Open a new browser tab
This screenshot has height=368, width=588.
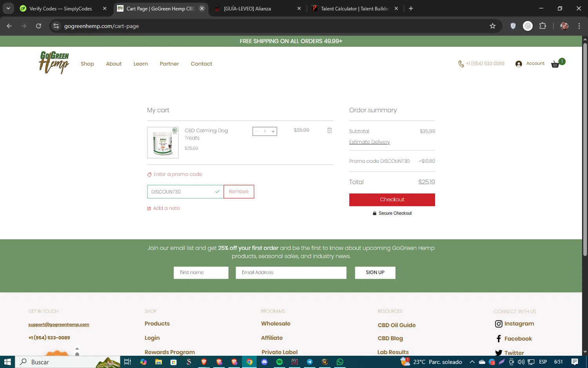click(x=411, y=8)
